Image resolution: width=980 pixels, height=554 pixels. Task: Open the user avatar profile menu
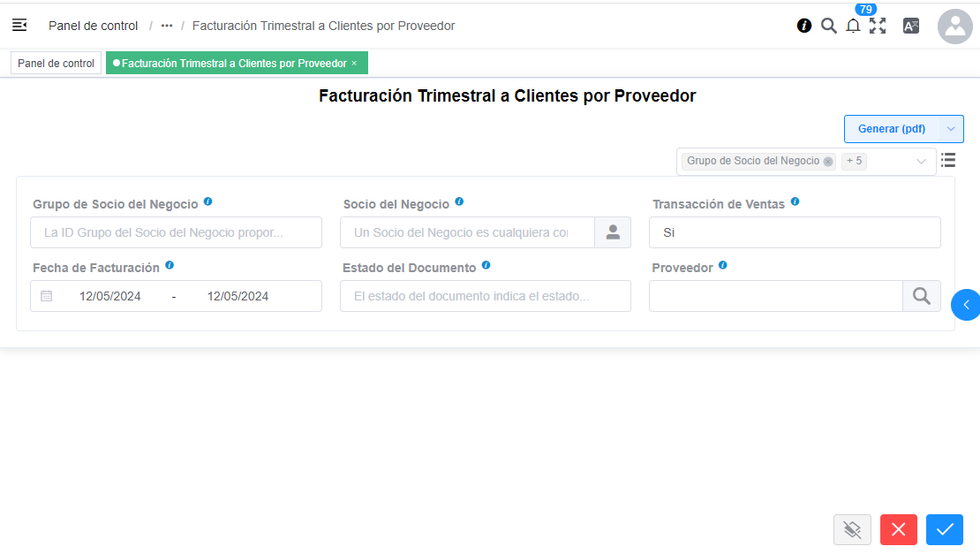coord(954,26)
